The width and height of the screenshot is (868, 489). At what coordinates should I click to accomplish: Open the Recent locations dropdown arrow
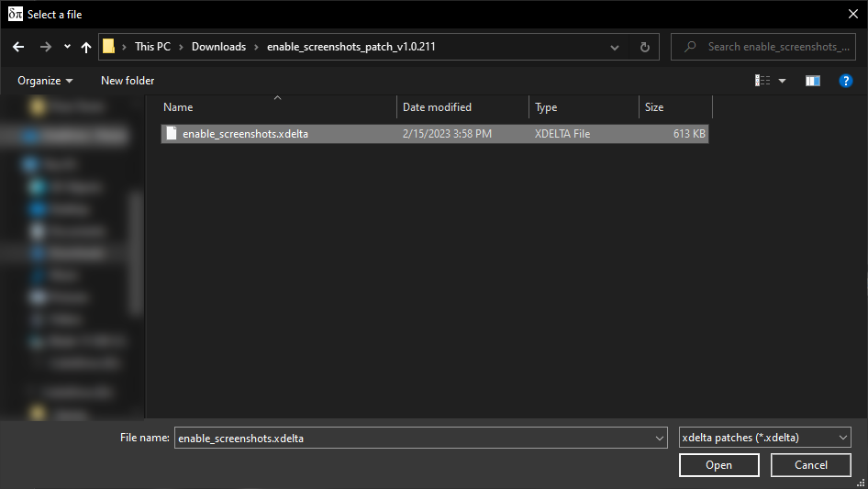67,47
